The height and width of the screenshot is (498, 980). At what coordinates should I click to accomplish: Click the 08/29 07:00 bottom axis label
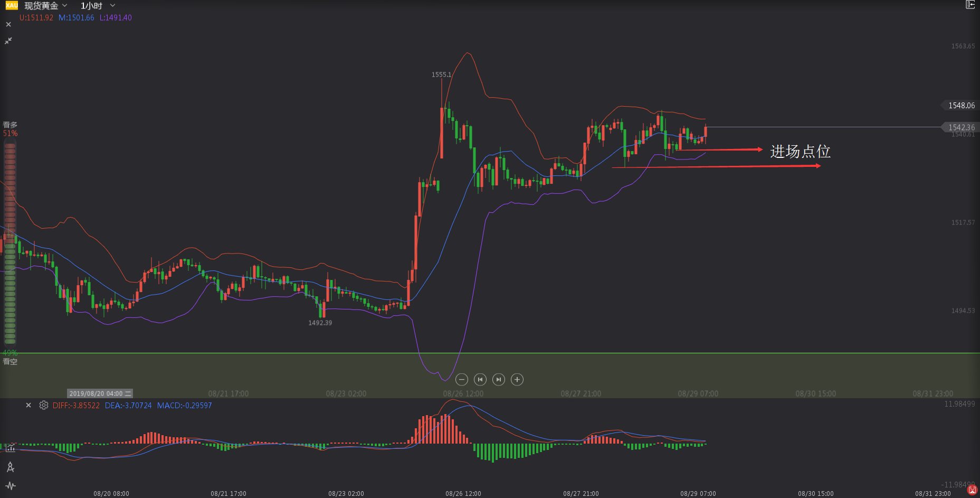[x=698, y=494]
